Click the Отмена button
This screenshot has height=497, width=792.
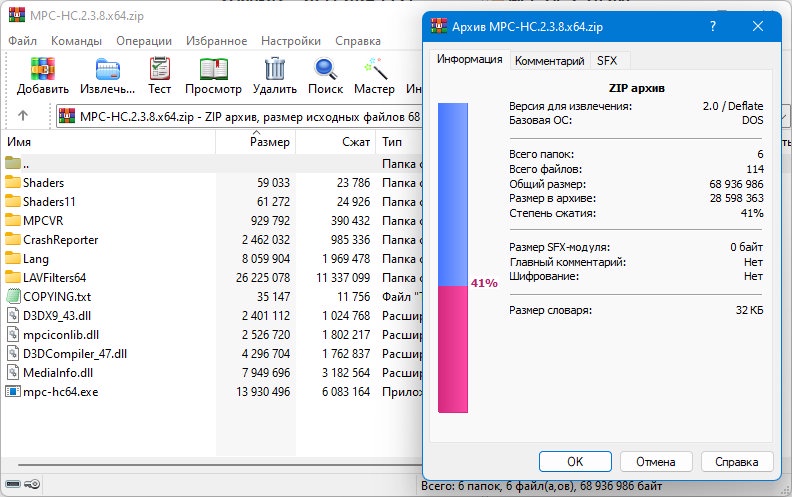pos(656,462)
